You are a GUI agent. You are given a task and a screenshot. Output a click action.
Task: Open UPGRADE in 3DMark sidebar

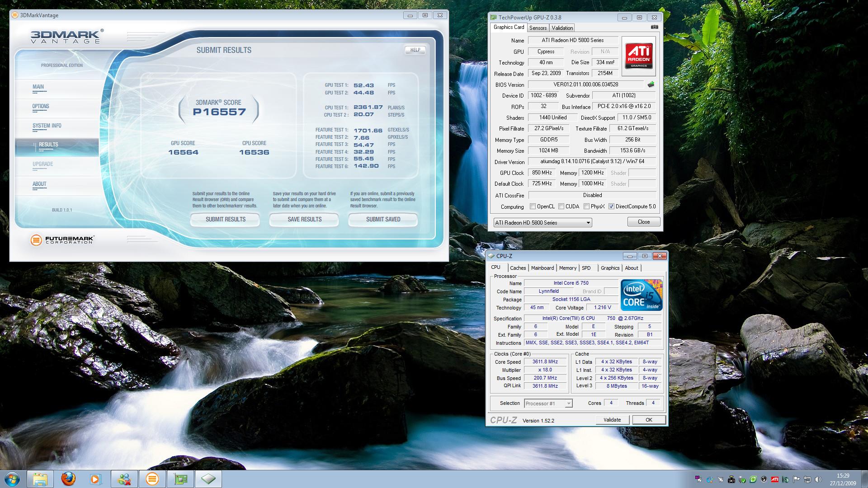tap(57, 167)
